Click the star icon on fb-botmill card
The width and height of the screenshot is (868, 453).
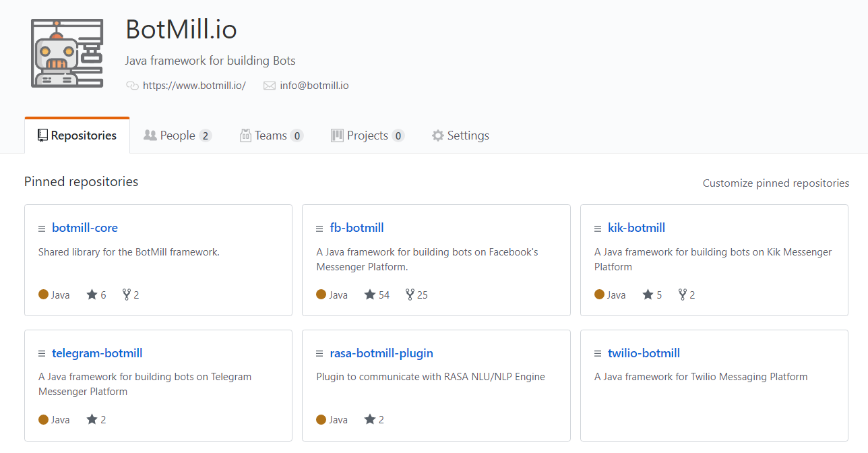[x=371, y=294]
